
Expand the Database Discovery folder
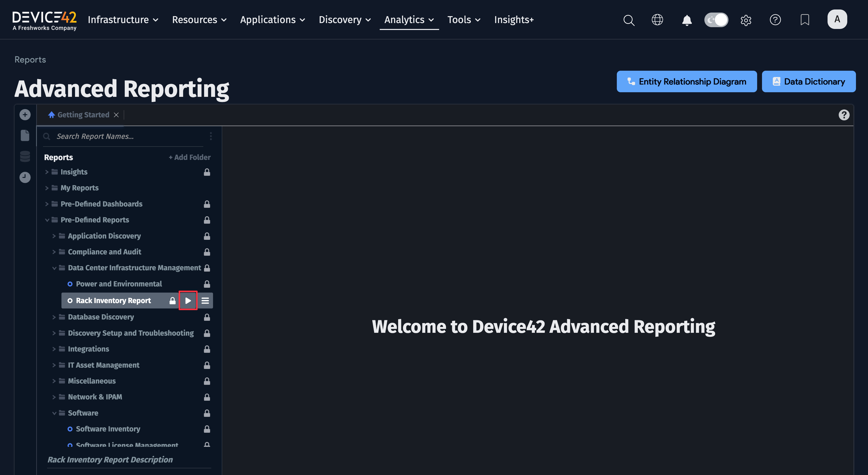pyautogui.click(x=54, y=317)
